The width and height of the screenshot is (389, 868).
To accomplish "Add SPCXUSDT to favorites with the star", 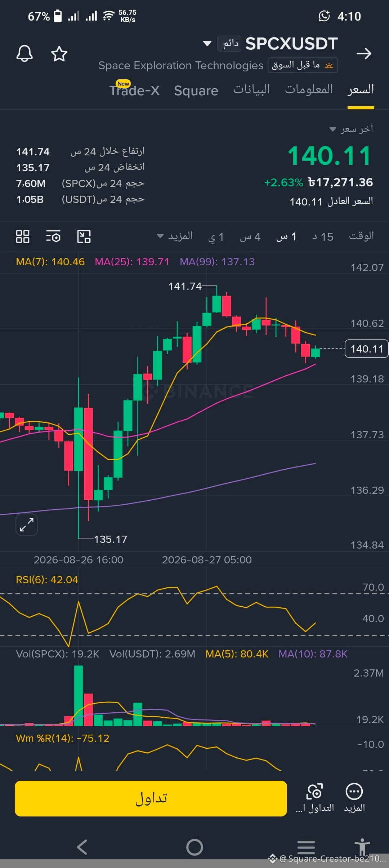I will (x=59, y=54).
